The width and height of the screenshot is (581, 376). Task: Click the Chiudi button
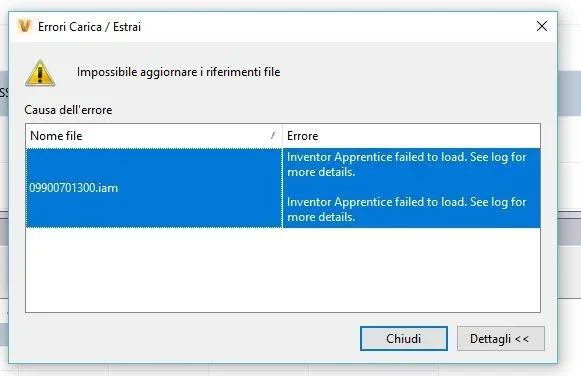[x=404, y=338]
